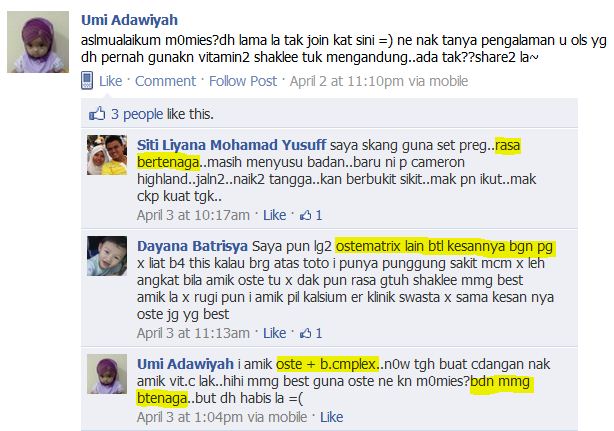This screenshot has width=614, height=431.
Task: Click thumbs-up count on Siti Liyana's comment
Action: pos(311,215)
